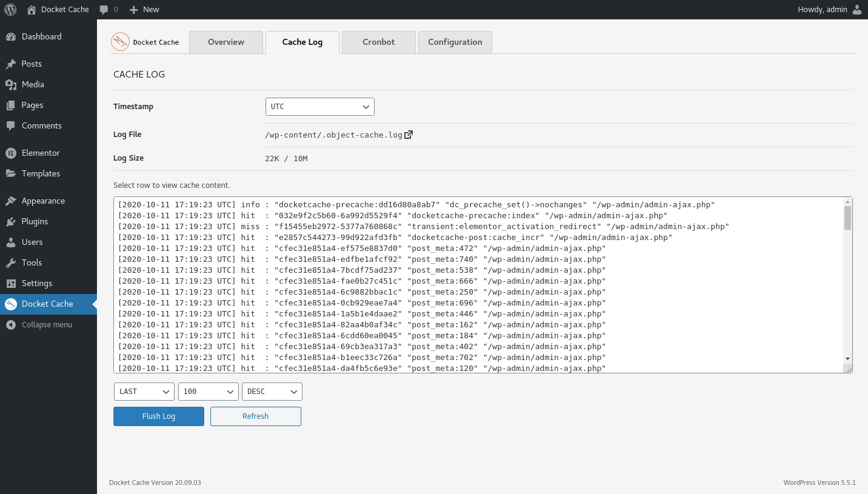The height and width of the screenshot is (494, 868).
Task: Open the Overview tab
Action: click(x=225, y=42)
